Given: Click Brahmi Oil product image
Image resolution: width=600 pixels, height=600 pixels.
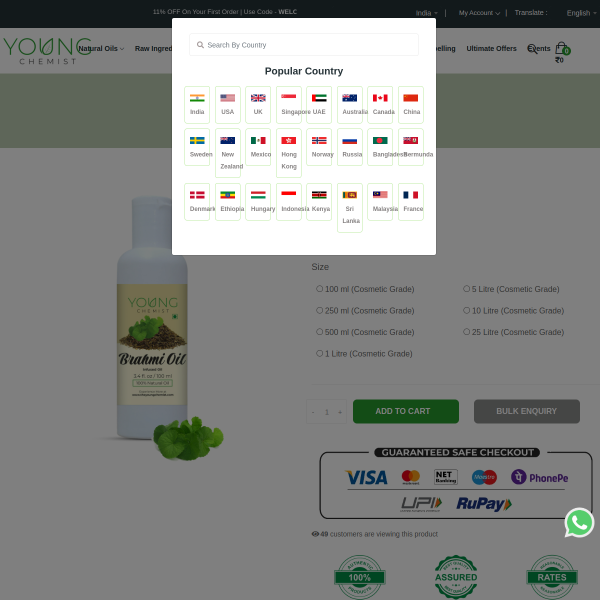Looking at the screenshot, I should 161,327.
